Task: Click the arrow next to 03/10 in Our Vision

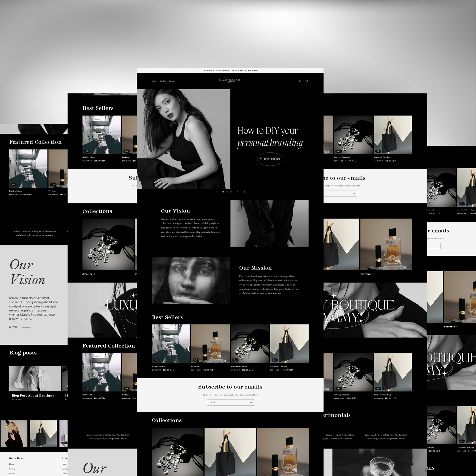Action: (26, 328)
